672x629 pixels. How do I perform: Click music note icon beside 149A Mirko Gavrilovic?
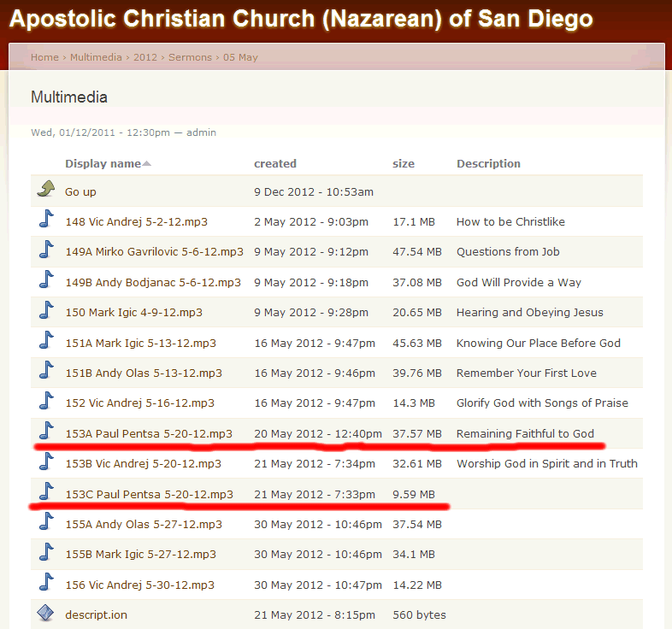click(x=46, y=251)
